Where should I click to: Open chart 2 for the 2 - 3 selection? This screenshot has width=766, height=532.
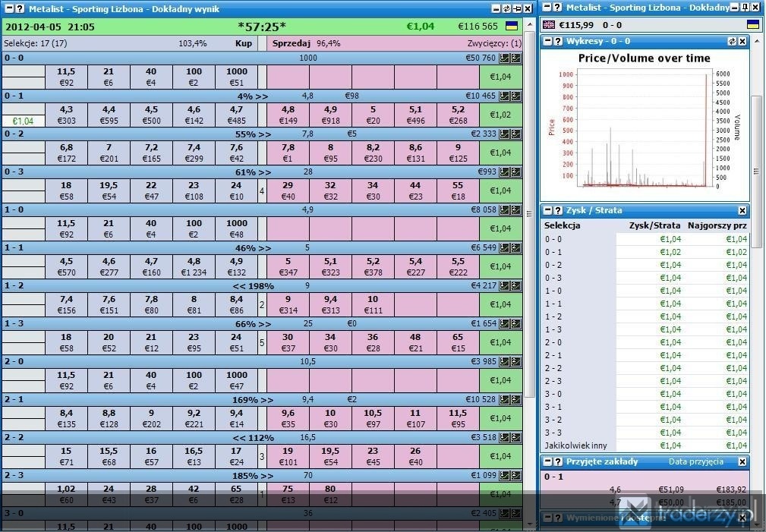(515, 476)
